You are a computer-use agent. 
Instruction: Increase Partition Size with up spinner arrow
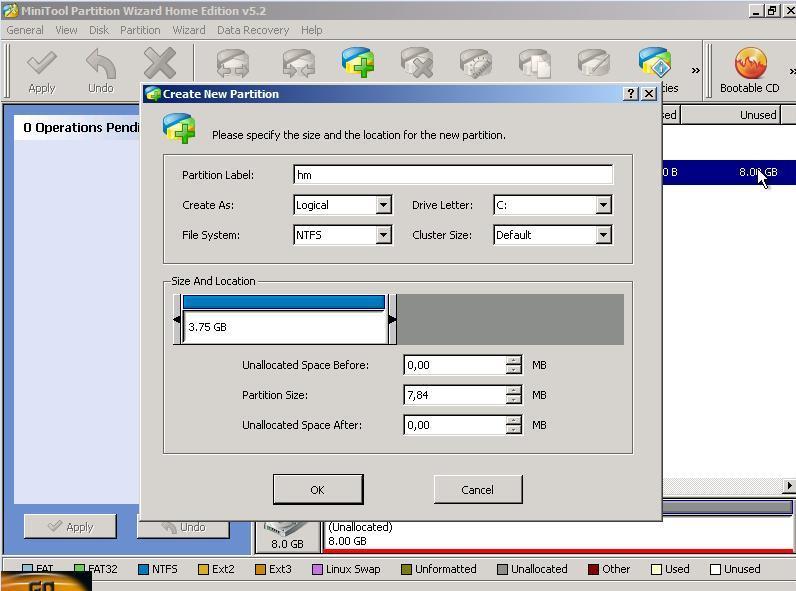[x=513, y=390]
